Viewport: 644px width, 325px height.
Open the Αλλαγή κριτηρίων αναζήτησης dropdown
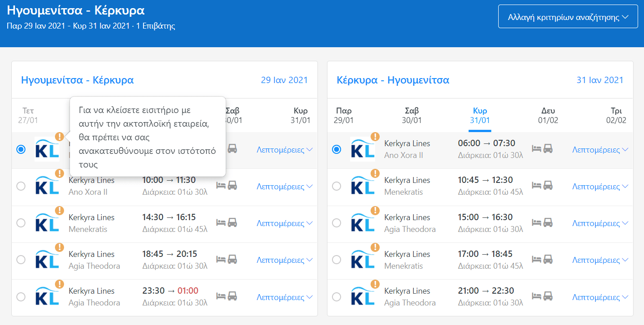tap(568, 17)
